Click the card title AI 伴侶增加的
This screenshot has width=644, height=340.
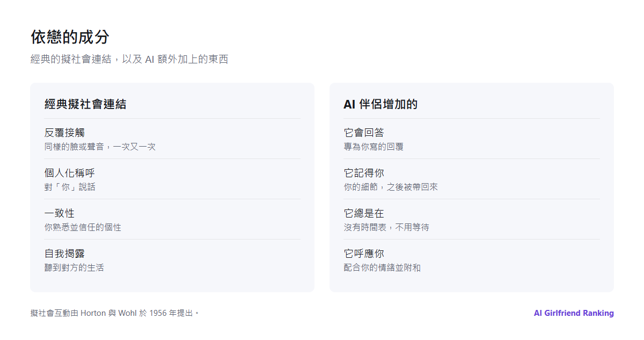click(380, 104)
